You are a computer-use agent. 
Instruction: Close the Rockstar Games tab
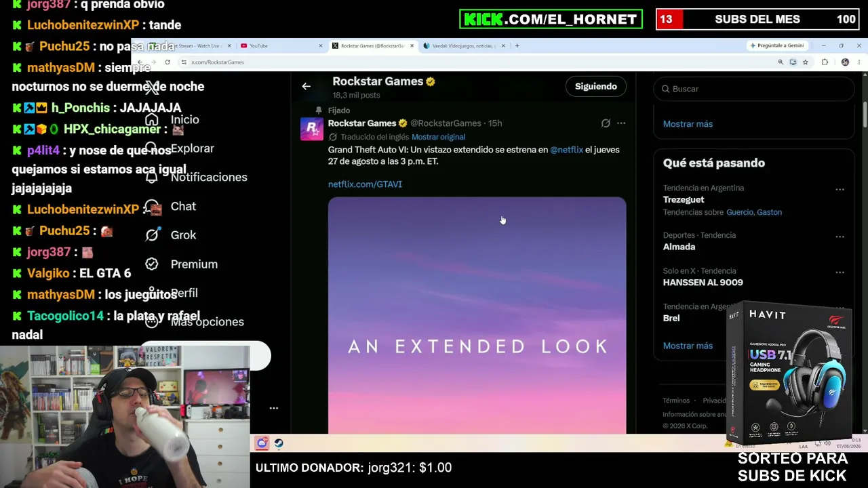[412, 45]
